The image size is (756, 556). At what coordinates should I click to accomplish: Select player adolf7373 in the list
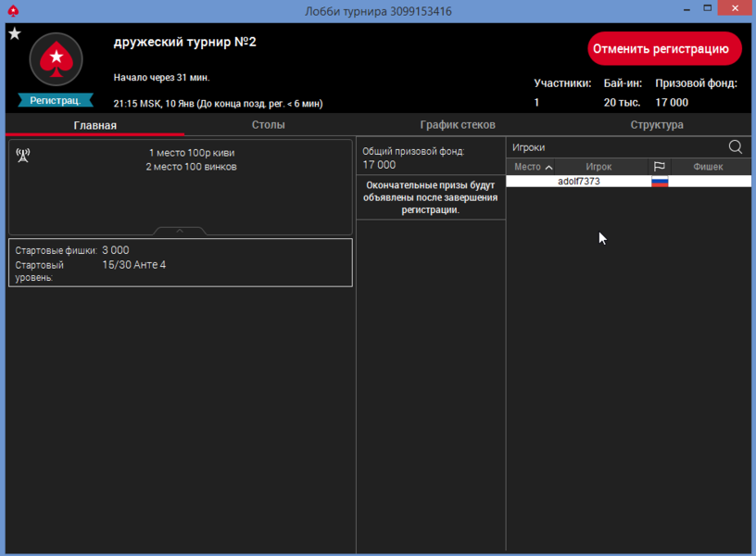(x=629, y=182)
